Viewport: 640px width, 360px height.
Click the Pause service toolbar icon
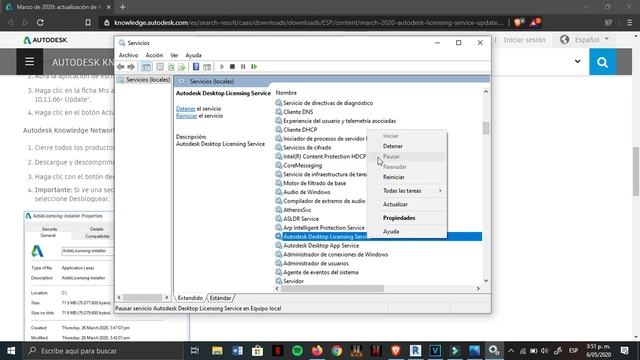(243, 67)
